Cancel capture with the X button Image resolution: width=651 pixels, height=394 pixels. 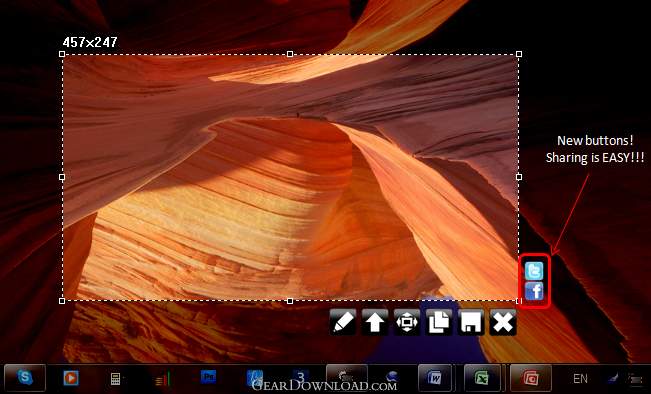point(503,322)
